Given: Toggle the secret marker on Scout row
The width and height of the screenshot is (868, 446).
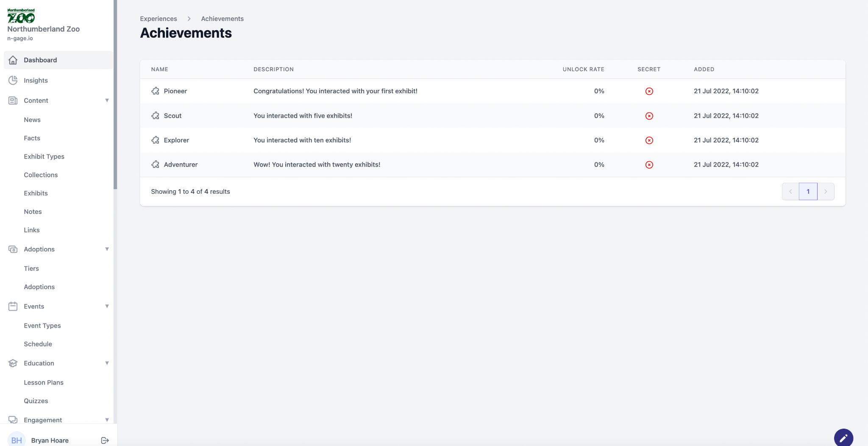Looking at the screenshot, I should (x=649, y=116).
